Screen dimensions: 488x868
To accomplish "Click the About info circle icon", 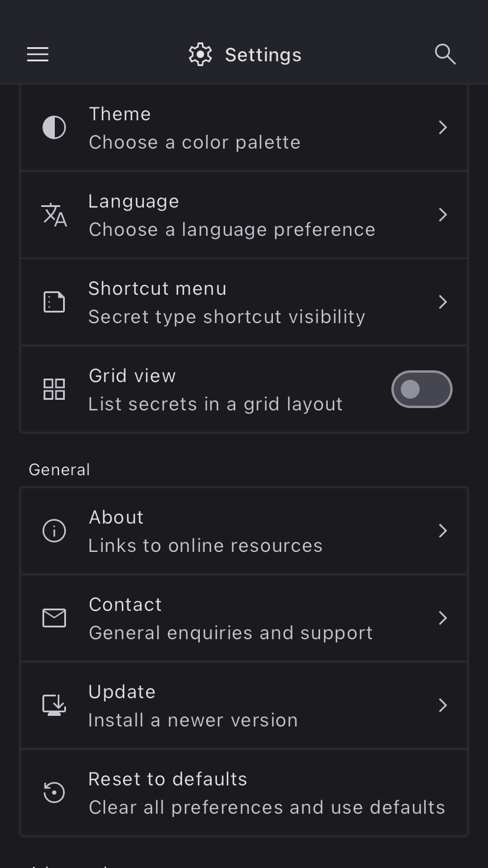I will [x=54, y=531].
